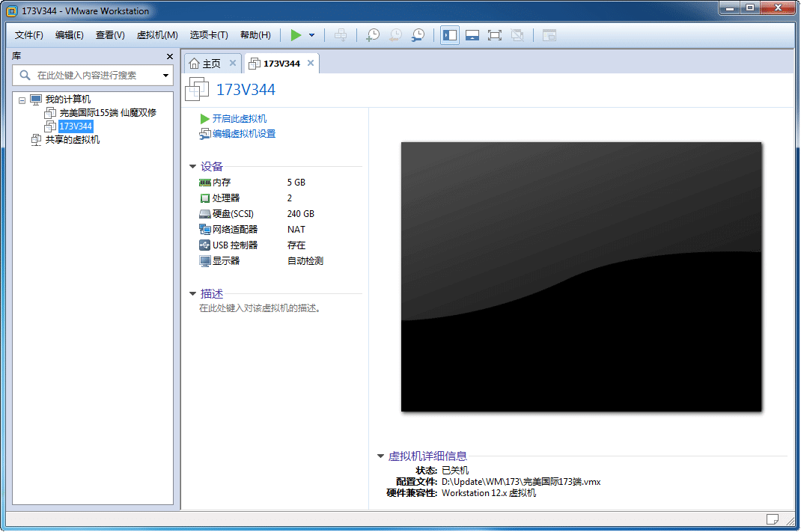Screen dimensions: 801x532
Task: Click the USB controller device entry
Action: click(234, 245)
